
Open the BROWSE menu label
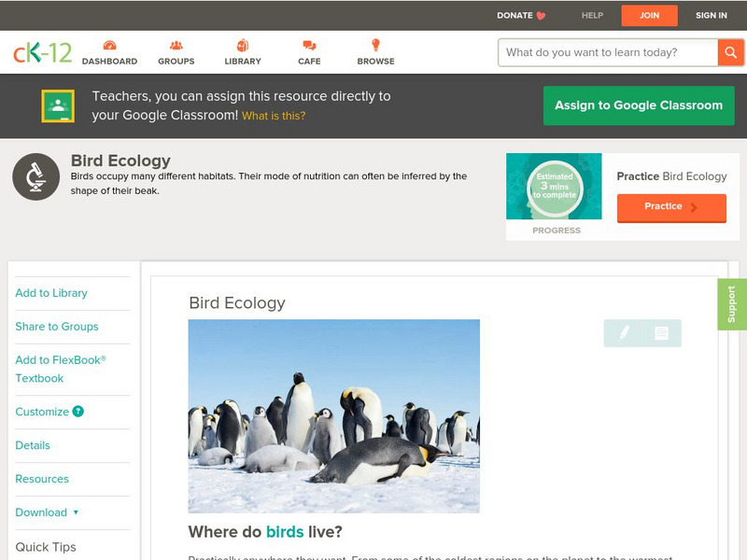click(x=376, y=62)
